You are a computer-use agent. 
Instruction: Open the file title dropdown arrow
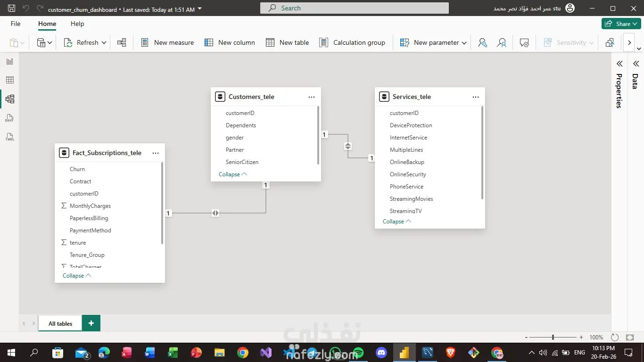pos(199,9)
